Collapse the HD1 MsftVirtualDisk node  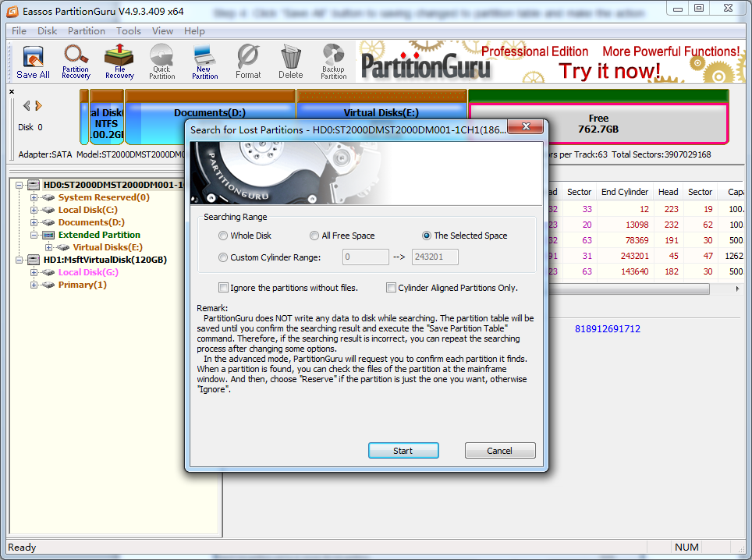point(20,260)
